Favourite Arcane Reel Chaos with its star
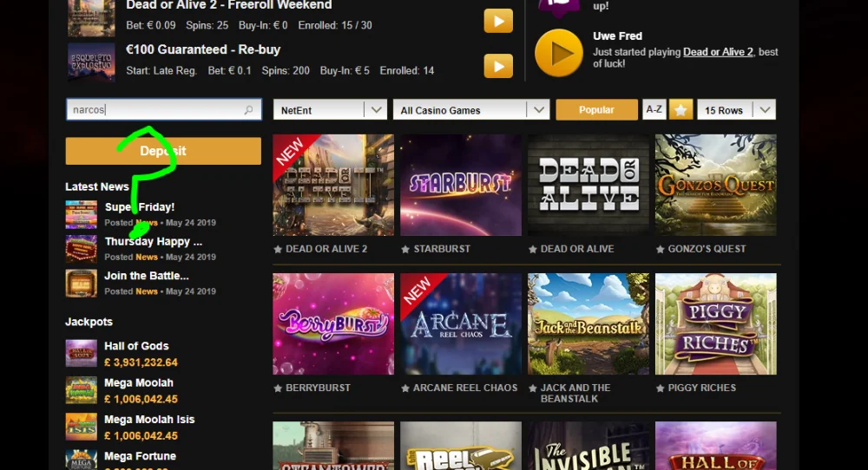The image size is (868, 470). coord(405,388)
